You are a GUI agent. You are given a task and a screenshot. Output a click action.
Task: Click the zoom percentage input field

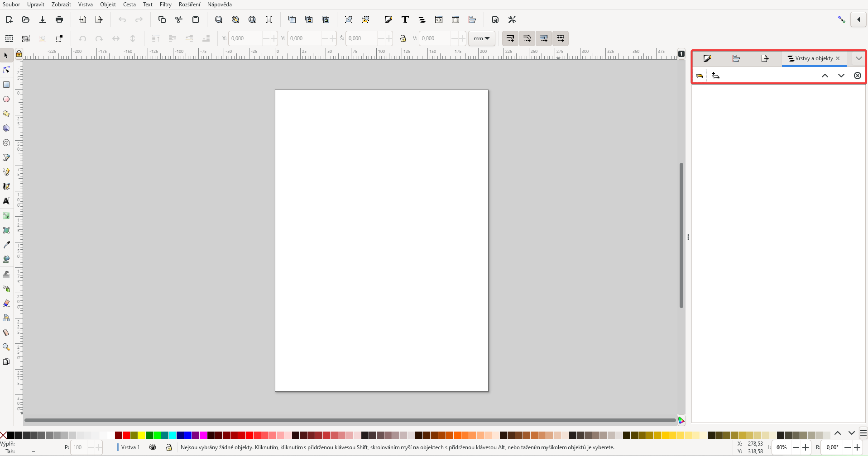click(782, 447)
